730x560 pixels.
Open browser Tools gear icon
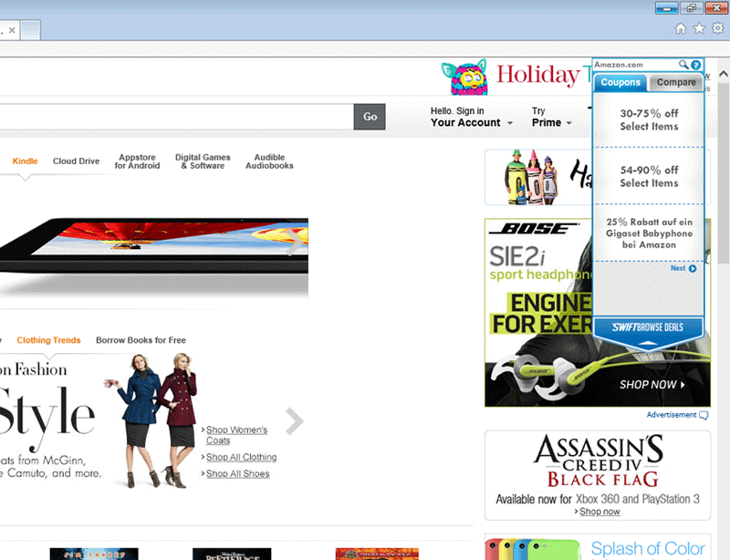click(x=717, y=29)
